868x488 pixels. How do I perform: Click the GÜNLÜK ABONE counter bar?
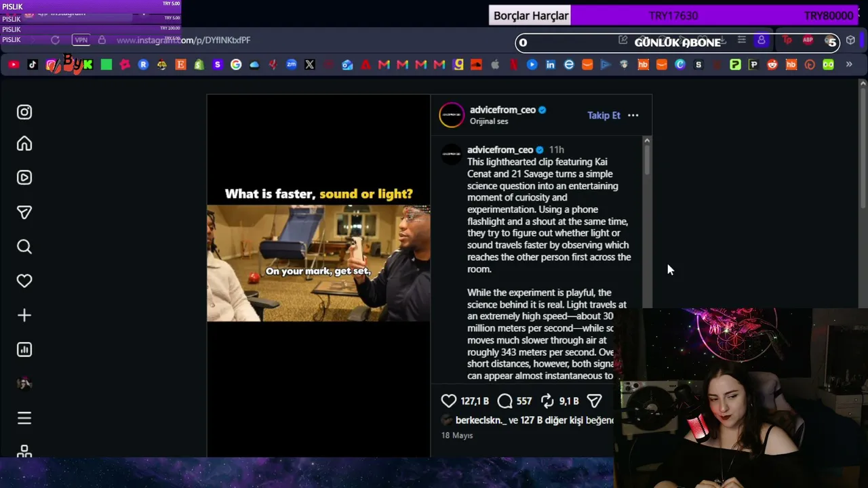677,43
